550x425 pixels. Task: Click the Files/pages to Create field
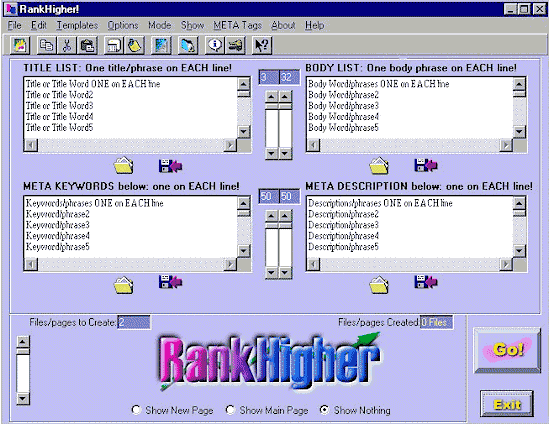[134, 322]
